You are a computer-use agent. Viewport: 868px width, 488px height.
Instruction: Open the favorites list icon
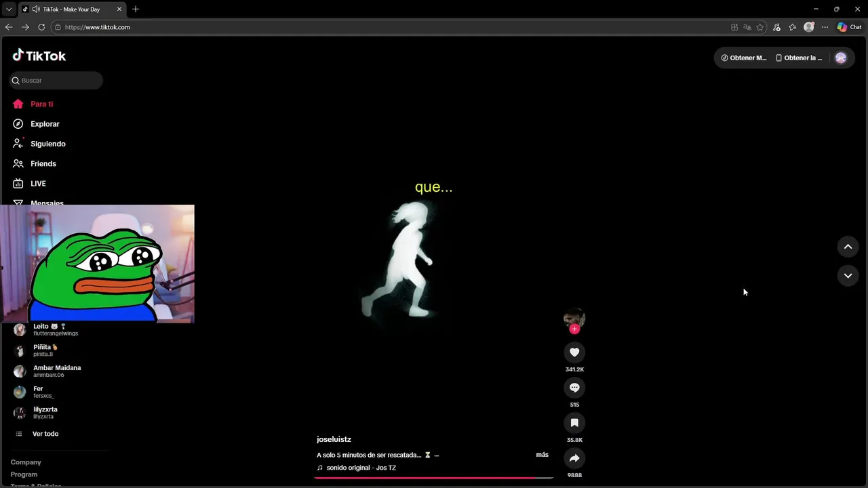pos(792,27)
